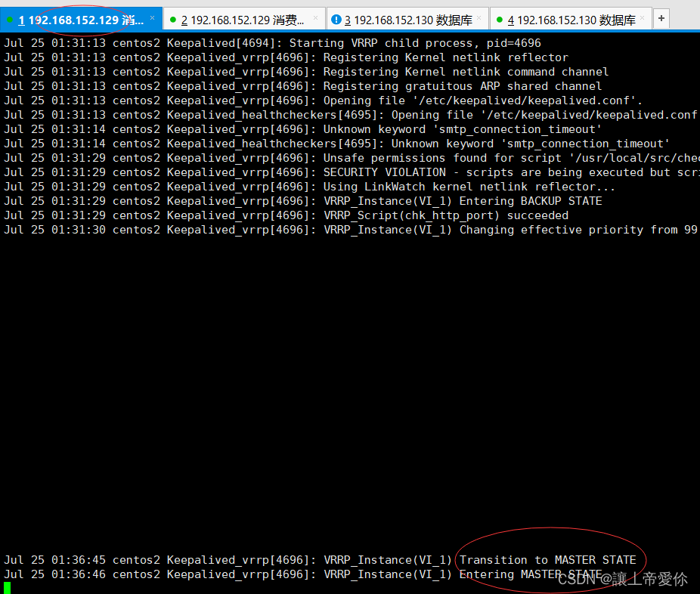This screenshot has width=700, height=594.
Task: Click 'SECURITY VIOLATION' log line
Action: click(351, 172)
